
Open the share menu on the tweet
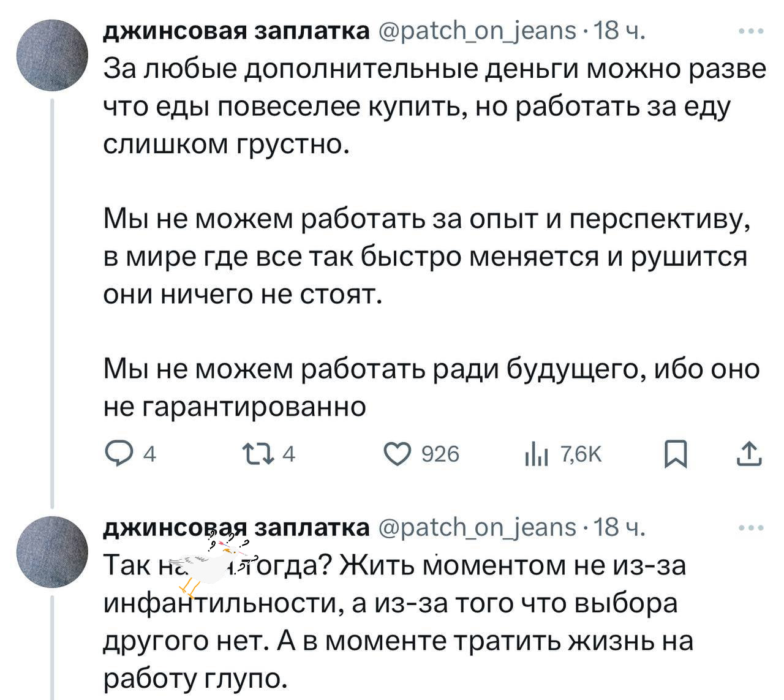point(748,454)
